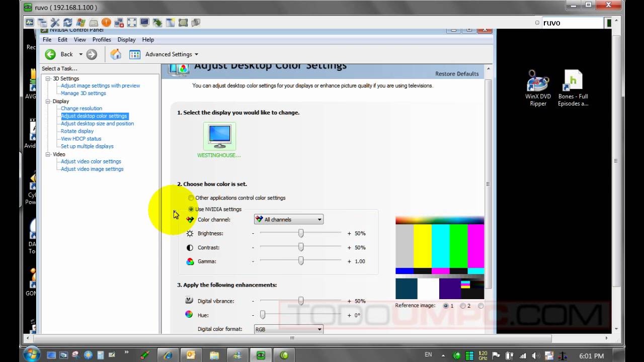This screenshot has width=644, height=362.
Task: Open the performance monitor icon in viewer toolbar
Action: coord(30,23)
